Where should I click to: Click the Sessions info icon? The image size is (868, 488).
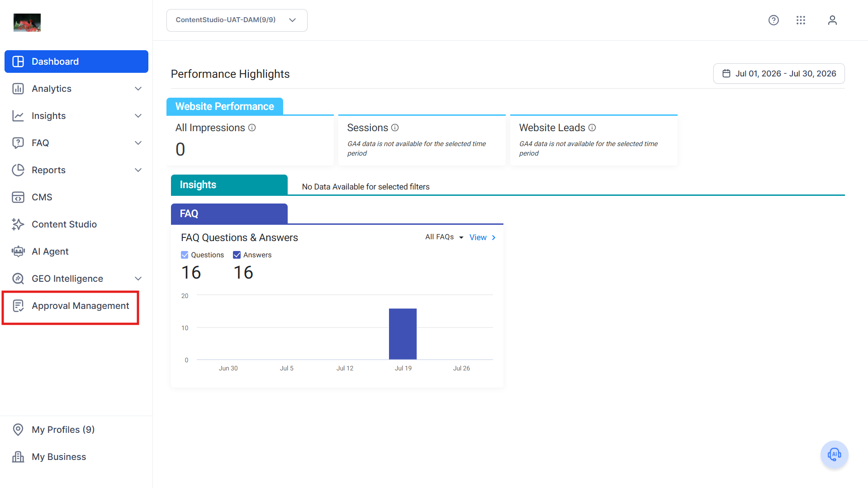(x=395, y=128)
